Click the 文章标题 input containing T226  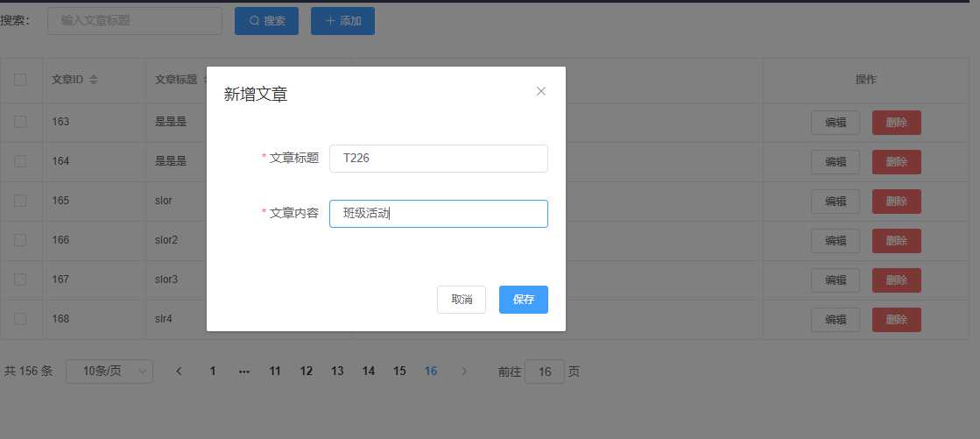coord(439,159)
